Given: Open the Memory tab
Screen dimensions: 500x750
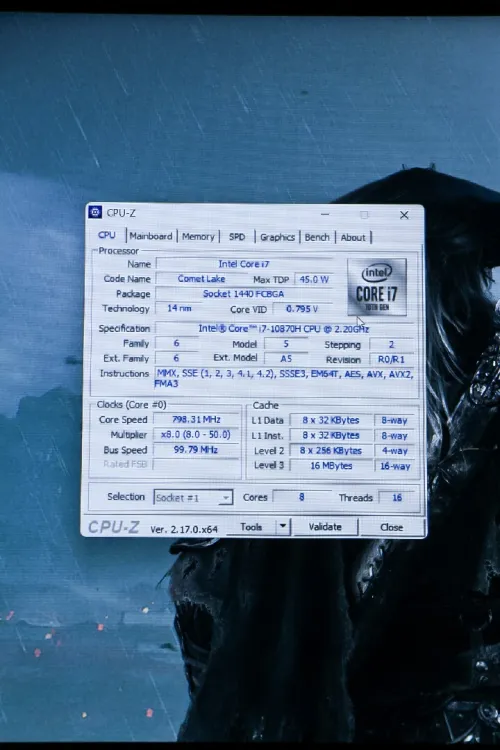Looking at the screenshot, I should point(198,237).
